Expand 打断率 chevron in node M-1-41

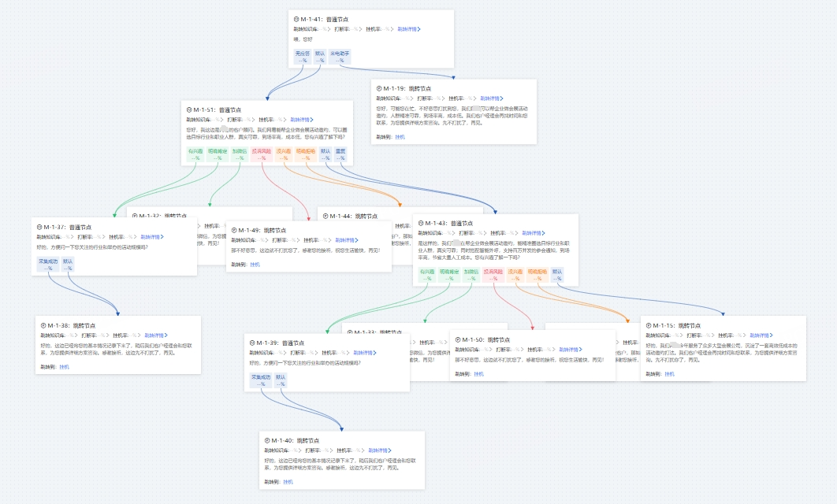[x=360, y=29]
